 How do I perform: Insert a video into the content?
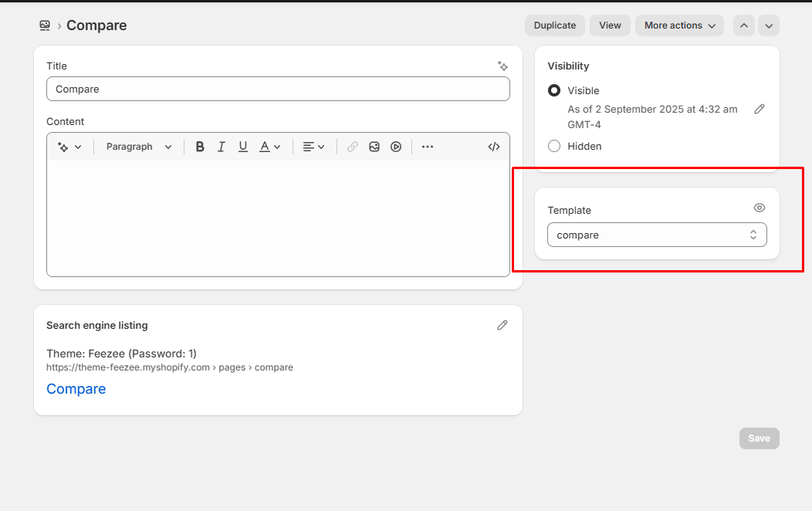[396, 147]
